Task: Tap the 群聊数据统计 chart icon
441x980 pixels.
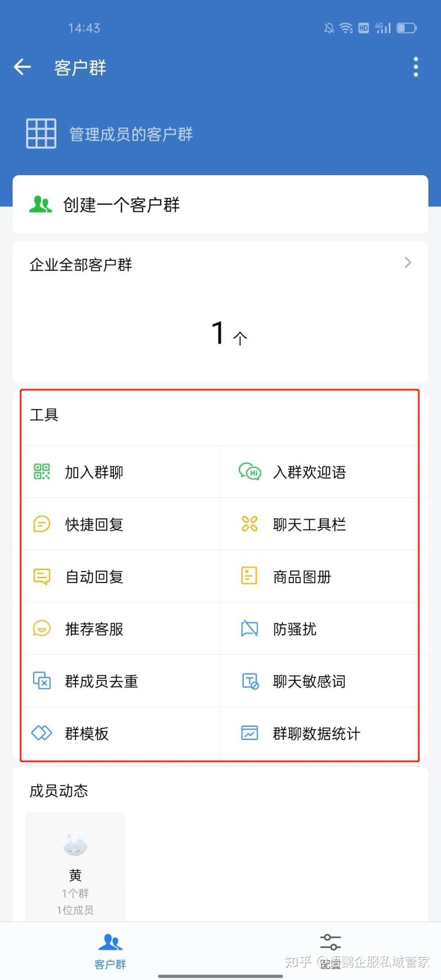Action: pos(249,733)
